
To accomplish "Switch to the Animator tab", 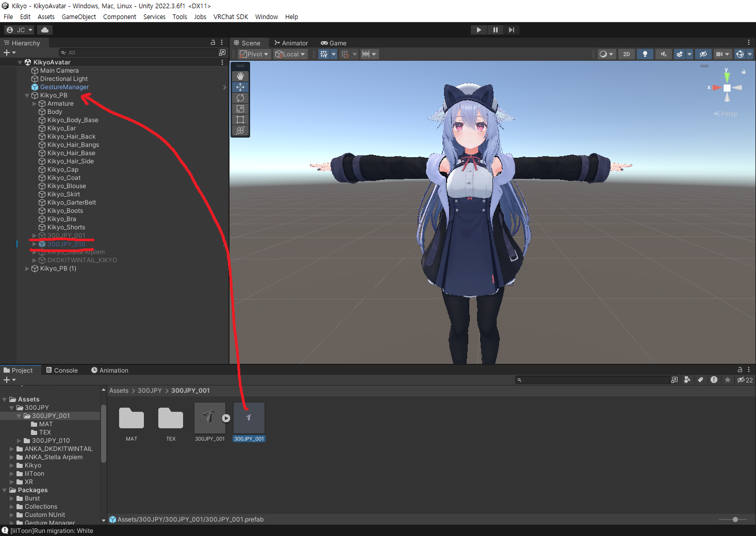I will 291,43.
